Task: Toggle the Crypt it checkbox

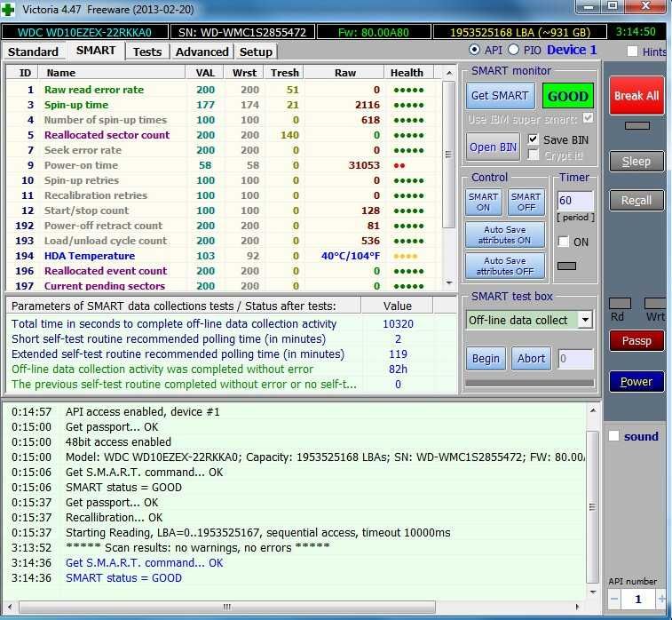Action: click(x=534, y=155)
